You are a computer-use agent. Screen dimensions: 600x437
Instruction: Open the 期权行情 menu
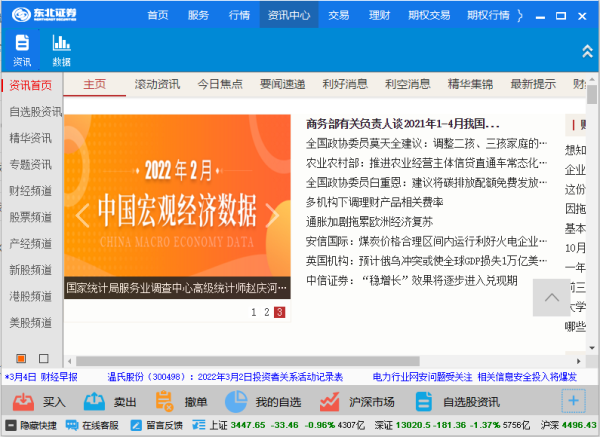pos(488,15)
